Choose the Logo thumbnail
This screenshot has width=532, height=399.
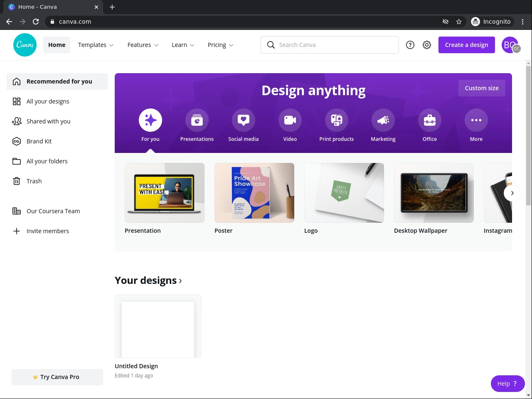click(x=344, y=193)
